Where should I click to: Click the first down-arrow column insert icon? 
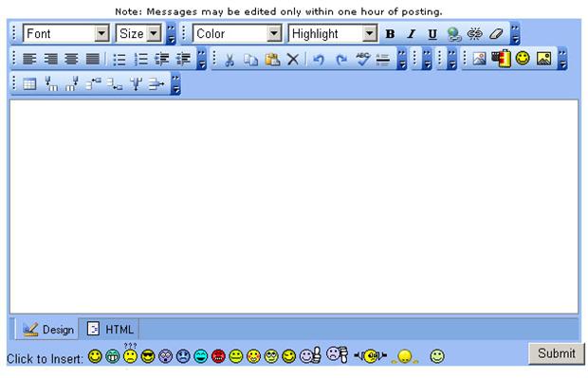[x=50, y=83]
